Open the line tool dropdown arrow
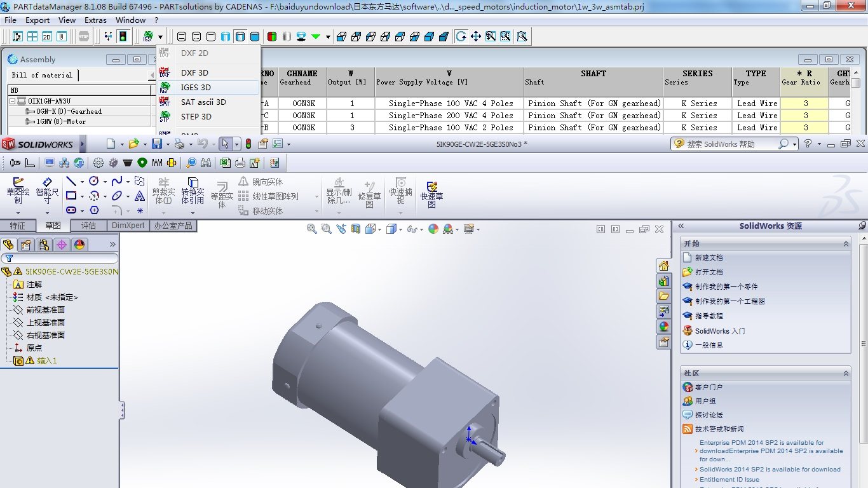 82,182
